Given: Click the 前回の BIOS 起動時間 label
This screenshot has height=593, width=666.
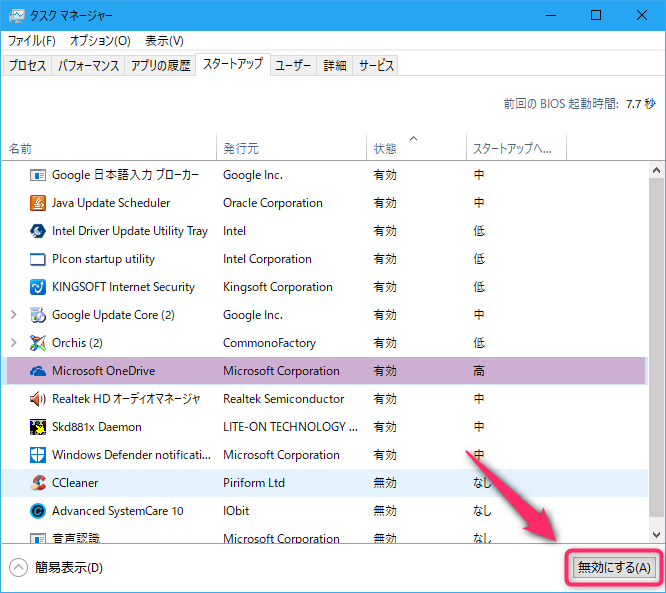Looking at the screenshot, I should point(561,104).
